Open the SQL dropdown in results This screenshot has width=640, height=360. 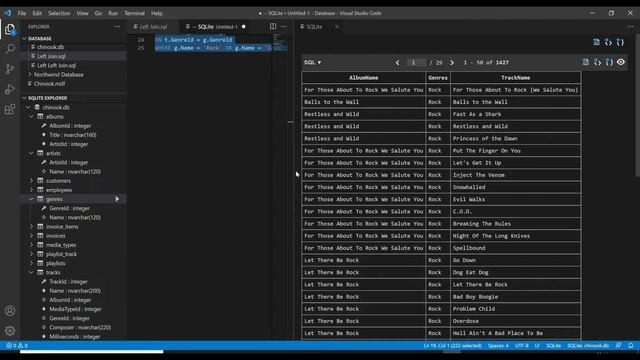tap(313, 62)
